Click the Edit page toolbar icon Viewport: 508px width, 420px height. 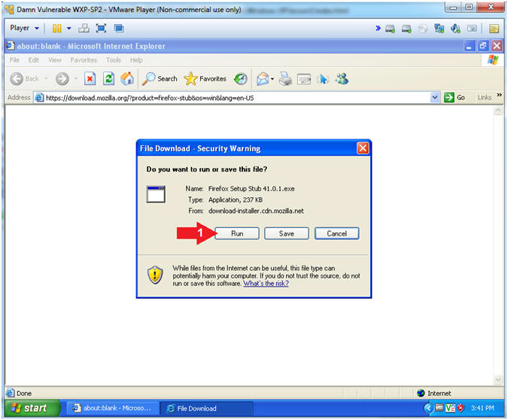(x=304, y=79)
